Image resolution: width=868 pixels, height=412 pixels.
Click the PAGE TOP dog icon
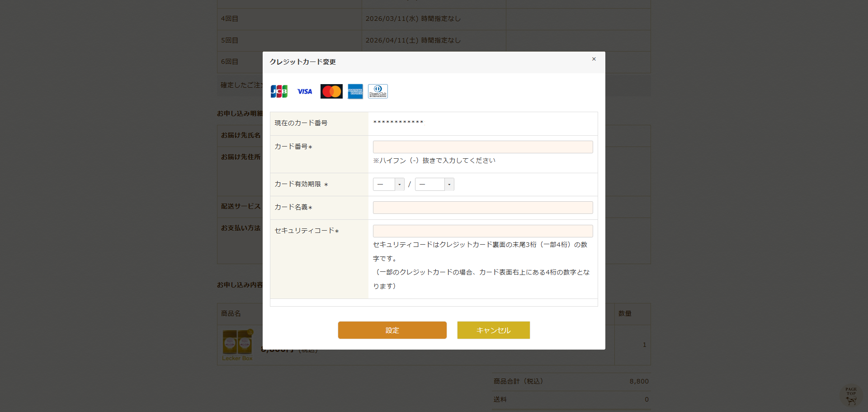click(x=851, y=396)
